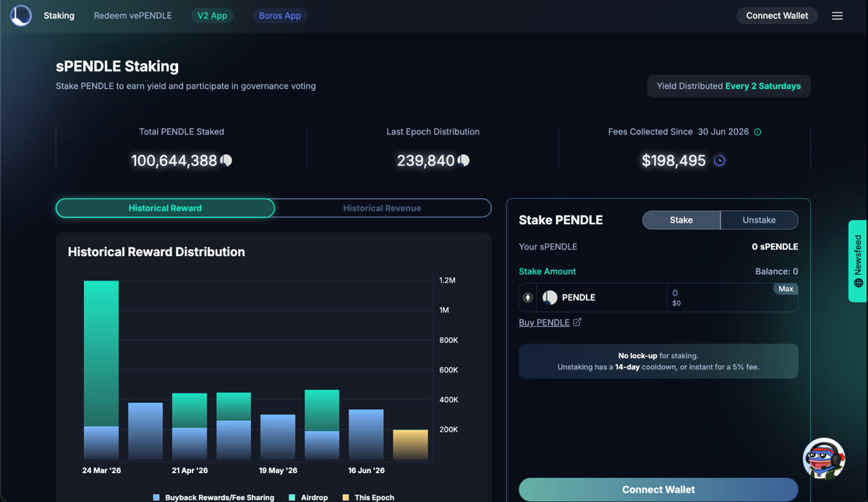Click the Max button

786,289
